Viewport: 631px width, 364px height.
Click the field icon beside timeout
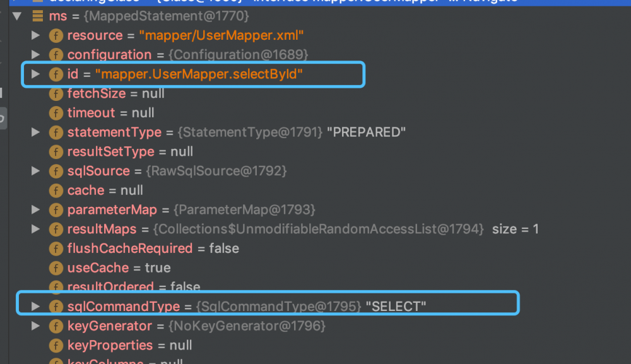(x=56, y=113)
